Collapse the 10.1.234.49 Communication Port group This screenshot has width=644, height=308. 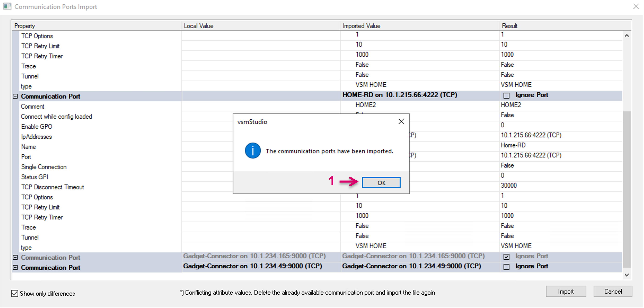[15, 267]
